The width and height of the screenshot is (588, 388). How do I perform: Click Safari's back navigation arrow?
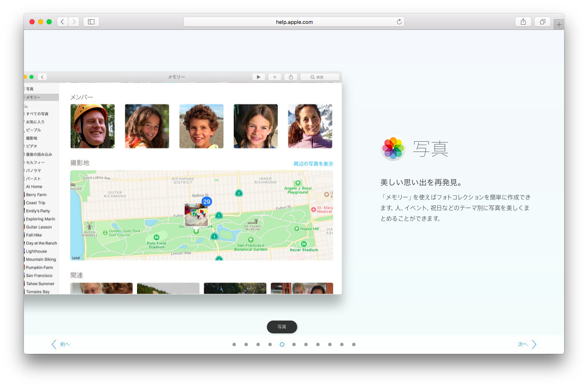(x=62, y=22)
